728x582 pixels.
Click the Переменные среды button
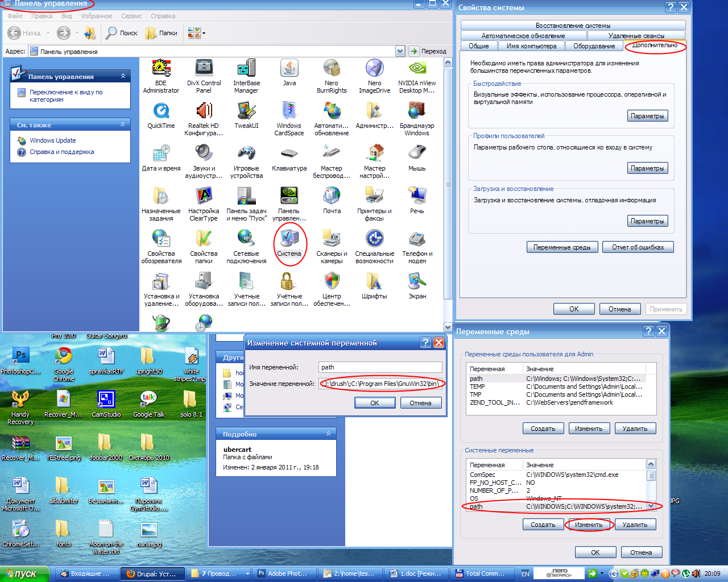(562, 247)
